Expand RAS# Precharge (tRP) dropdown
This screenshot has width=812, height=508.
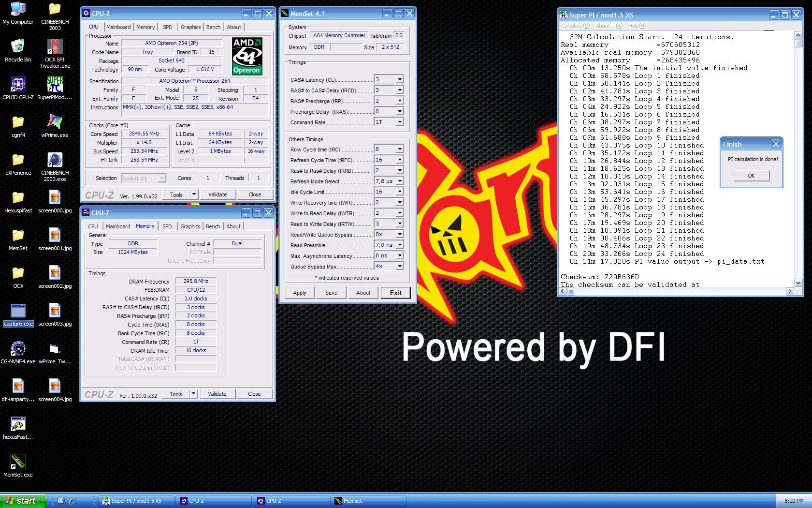click(400, 101)
